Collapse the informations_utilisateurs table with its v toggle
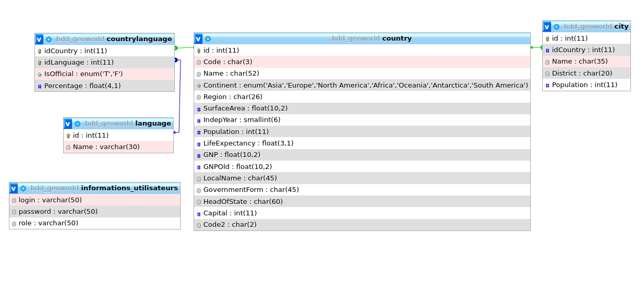The image size is (644, 291). [x=14, y=188]
